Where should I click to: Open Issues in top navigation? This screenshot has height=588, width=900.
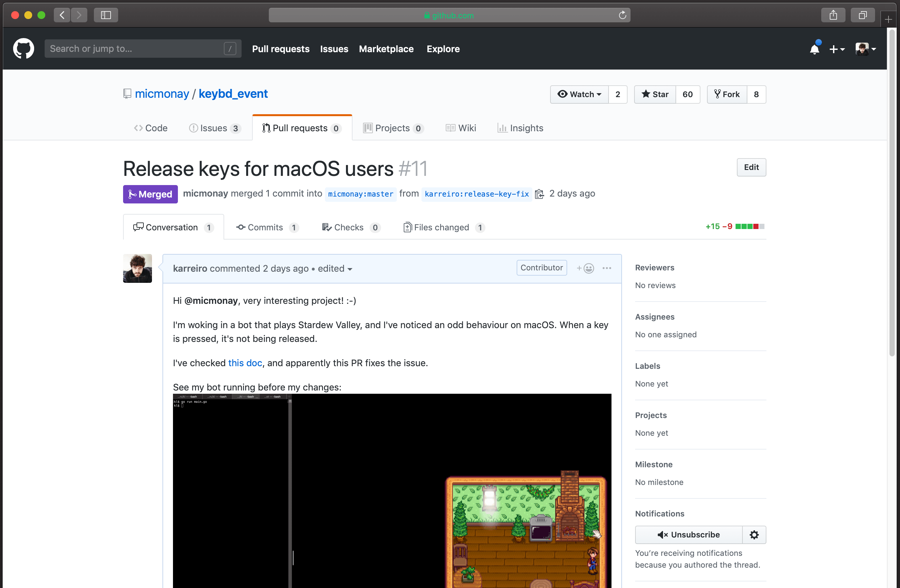[x=334, y=49]
